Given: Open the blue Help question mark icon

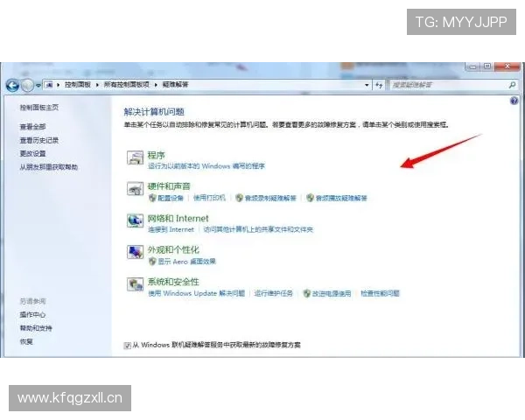Looking at the screenshot, I should coord(514,101).
